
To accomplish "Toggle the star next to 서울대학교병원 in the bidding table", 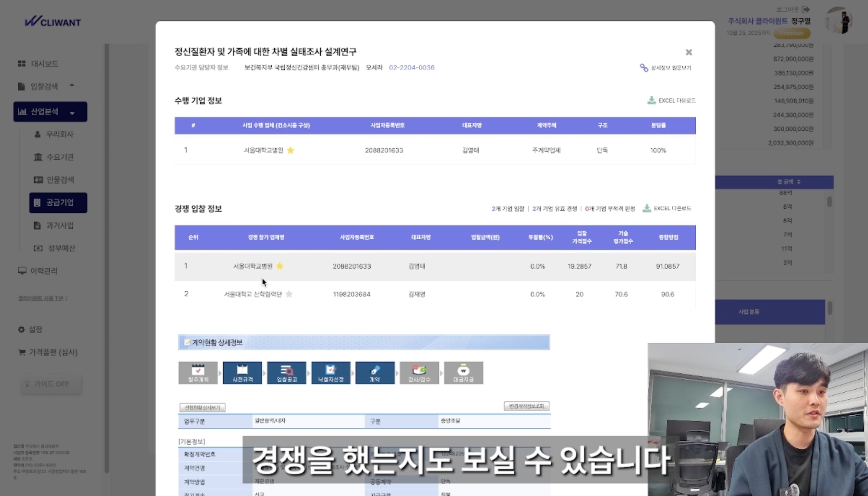I will [280, 266].
